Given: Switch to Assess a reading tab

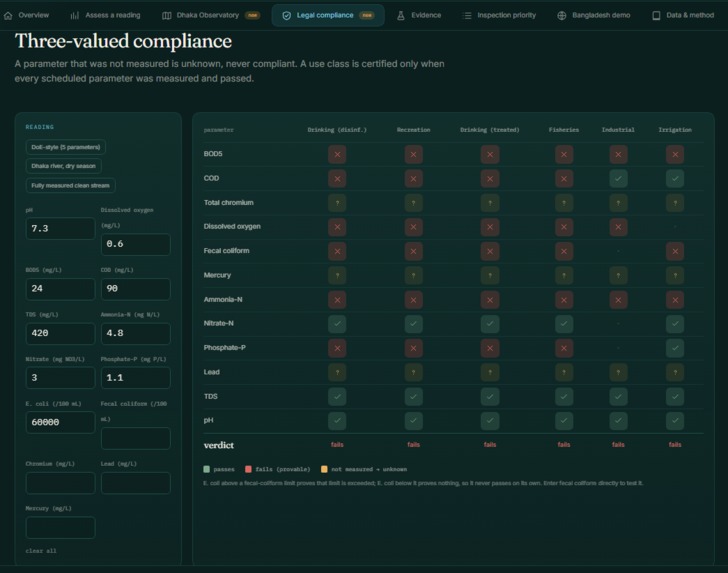Looking at the screenshot, I should tap(106, 15).
